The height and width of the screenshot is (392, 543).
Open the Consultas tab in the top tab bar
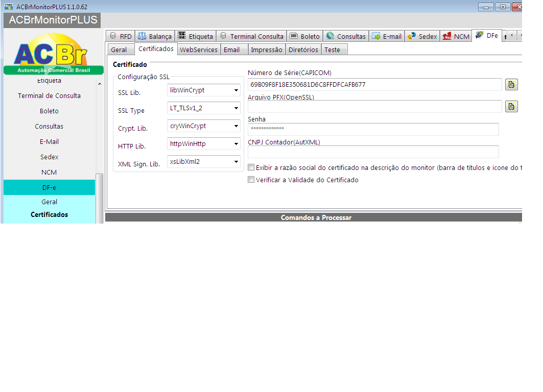coord(346,36)
